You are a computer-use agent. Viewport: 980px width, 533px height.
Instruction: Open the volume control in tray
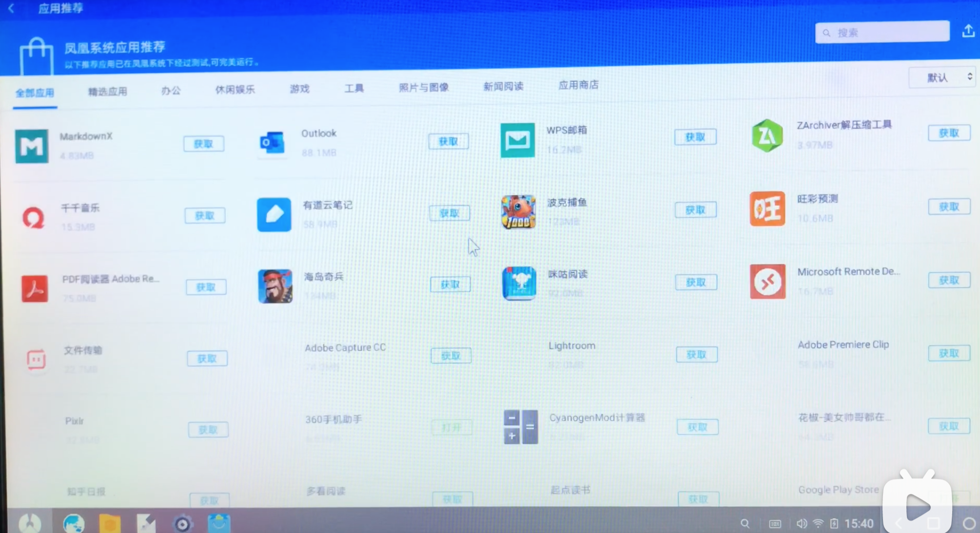(801, 524)
